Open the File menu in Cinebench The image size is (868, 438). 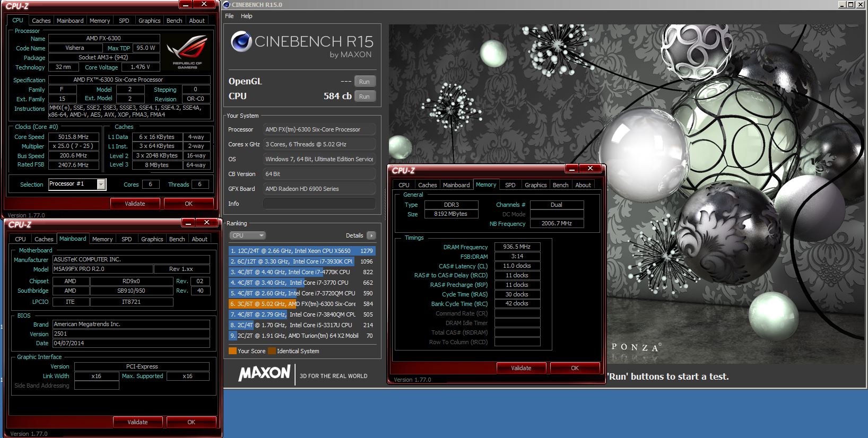point(229,16)
